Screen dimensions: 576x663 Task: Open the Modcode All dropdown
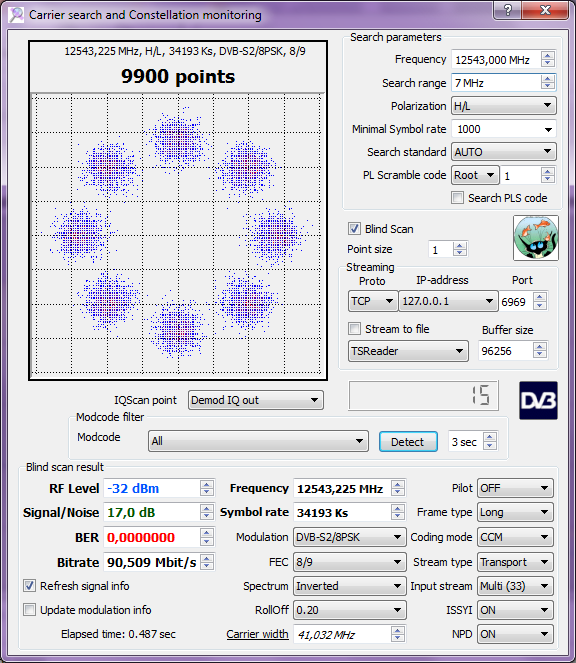tap(258, 441)
